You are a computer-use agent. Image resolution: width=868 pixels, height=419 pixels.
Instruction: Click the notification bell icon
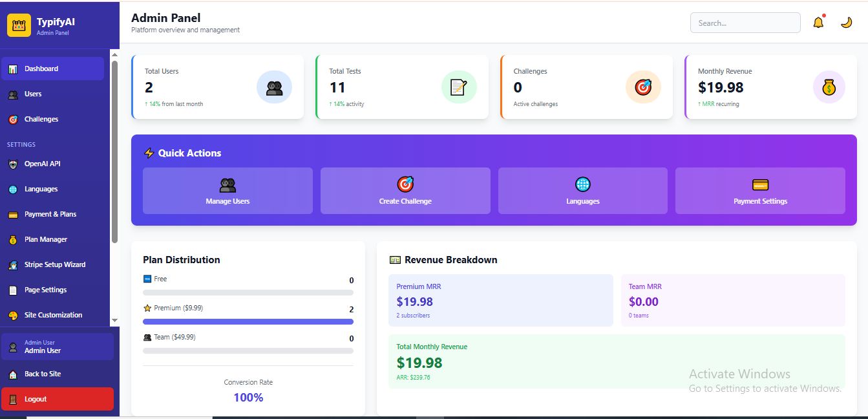coord(818,23)
